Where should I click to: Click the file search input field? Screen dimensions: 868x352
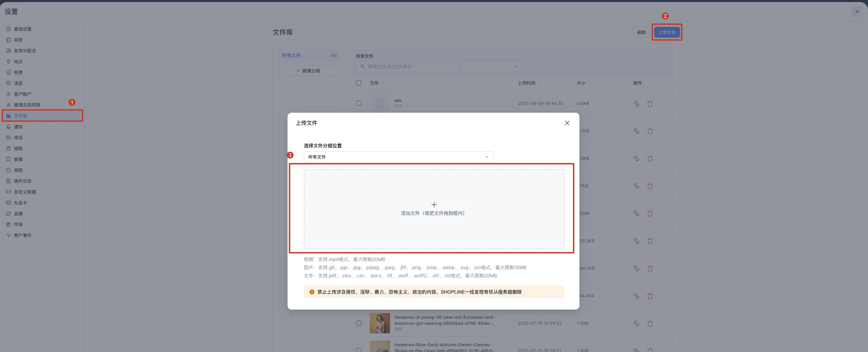tap(407, 67)
